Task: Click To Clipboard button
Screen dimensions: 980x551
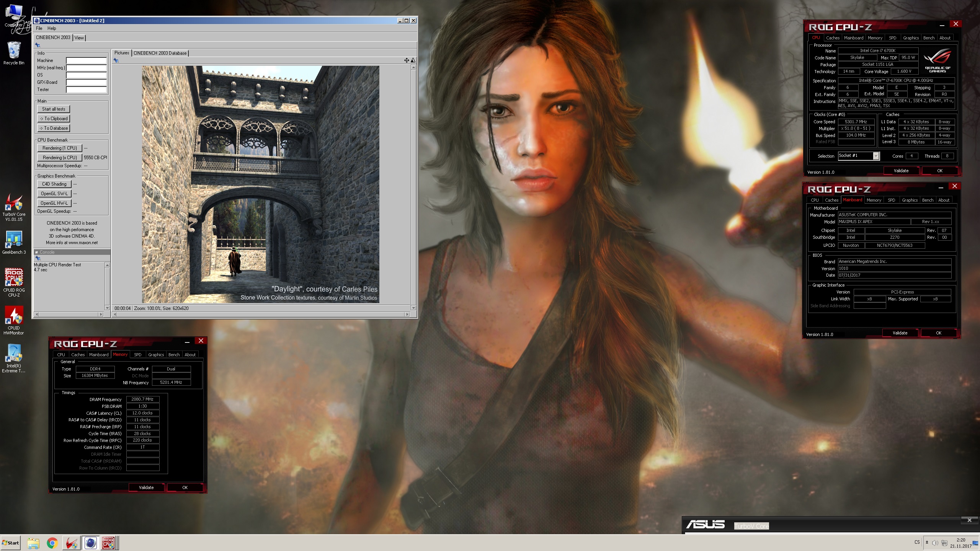Action: (54, 119)
